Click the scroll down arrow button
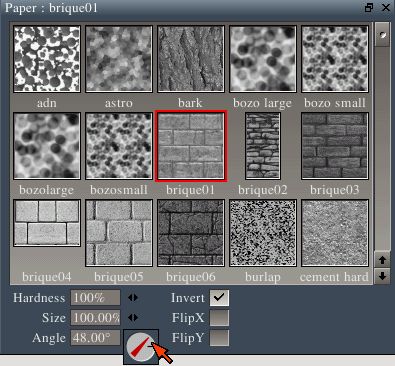The height and width of the screenshot is (366, 395). point(382,276)
